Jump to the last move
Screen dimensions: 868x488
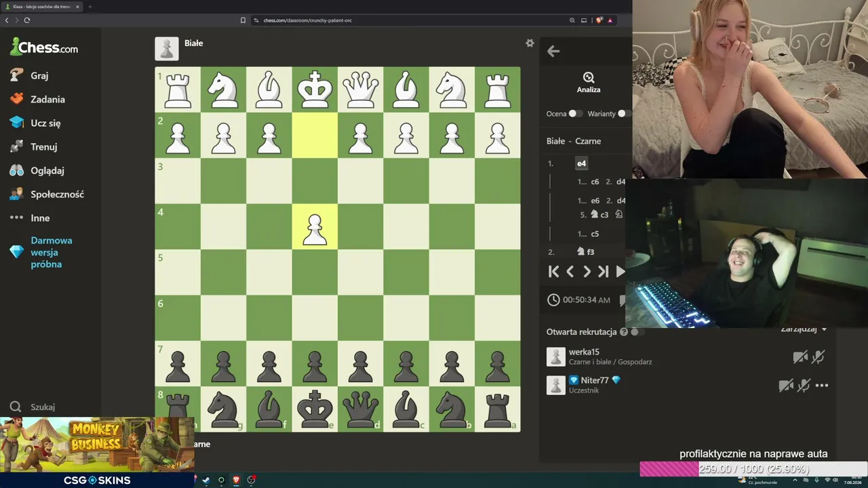pos(603,272)
